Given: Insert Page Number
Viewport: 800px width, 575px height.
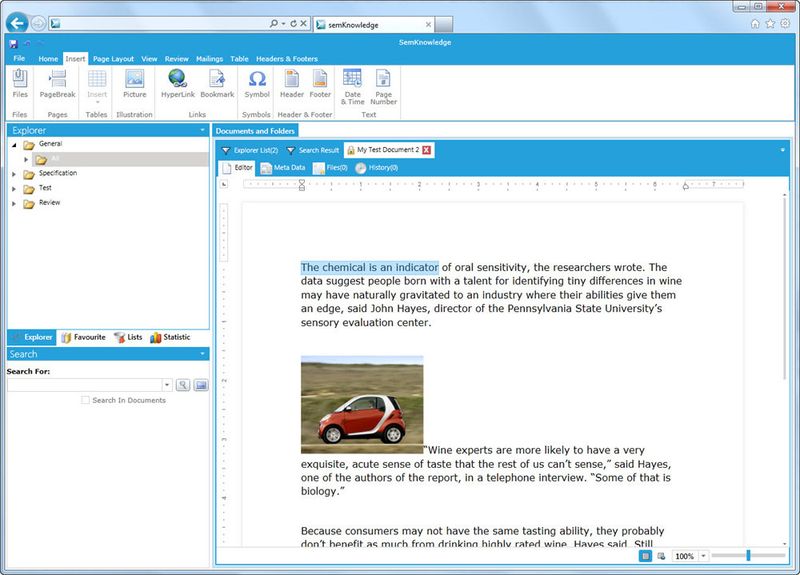Looking at the screenshot, I should tap(383, 87).
